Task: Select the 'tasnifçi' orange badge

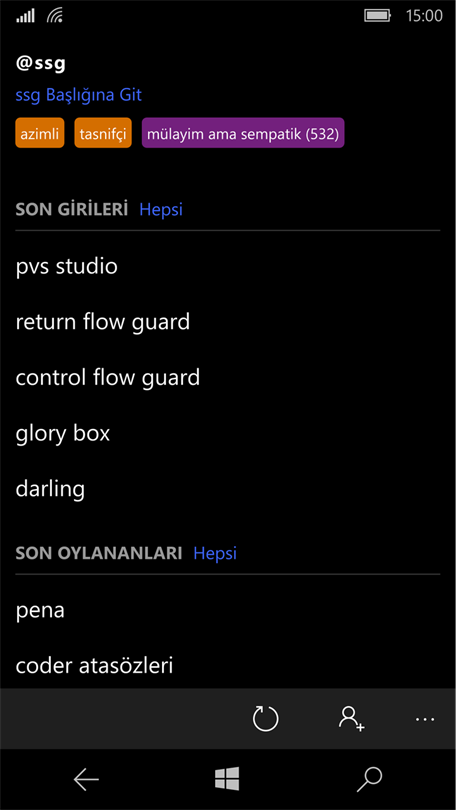Action: coord(103,133)
